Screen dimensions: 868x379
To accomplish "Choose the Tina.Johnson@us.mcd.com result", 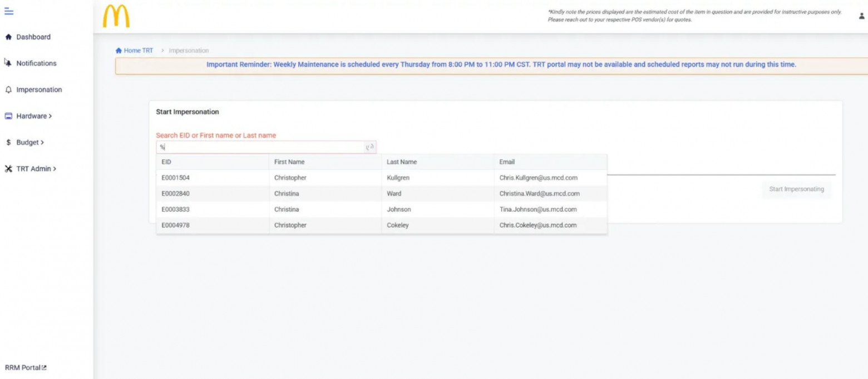I will 537,210.
